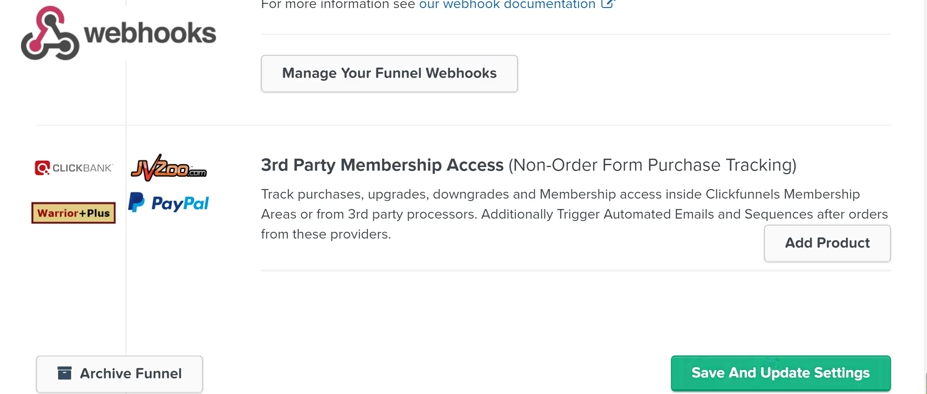927x394 pixels.
Task: Click the Warrior+Plus badge
Action: [x=73, y=213]
